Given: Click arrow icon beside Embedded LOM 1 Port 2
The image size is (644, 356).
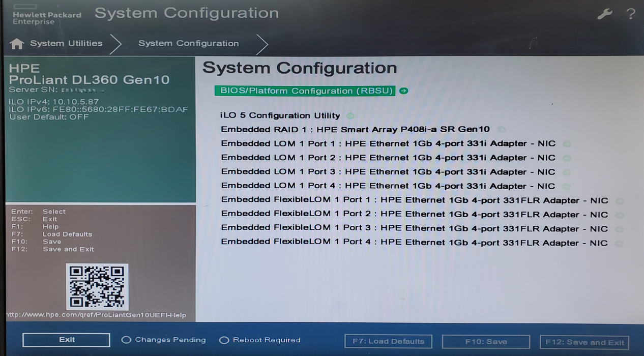Looking at the screenshot, I should (x=567, y=158).
